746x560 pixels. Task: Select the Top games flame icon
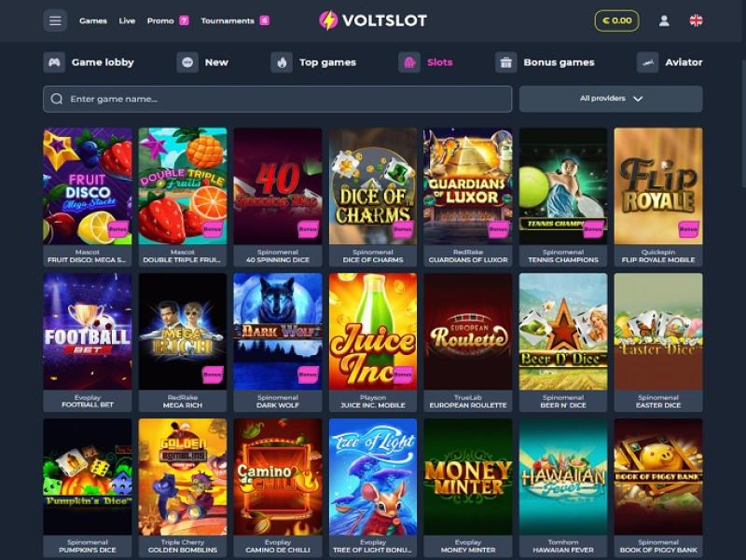282,62
